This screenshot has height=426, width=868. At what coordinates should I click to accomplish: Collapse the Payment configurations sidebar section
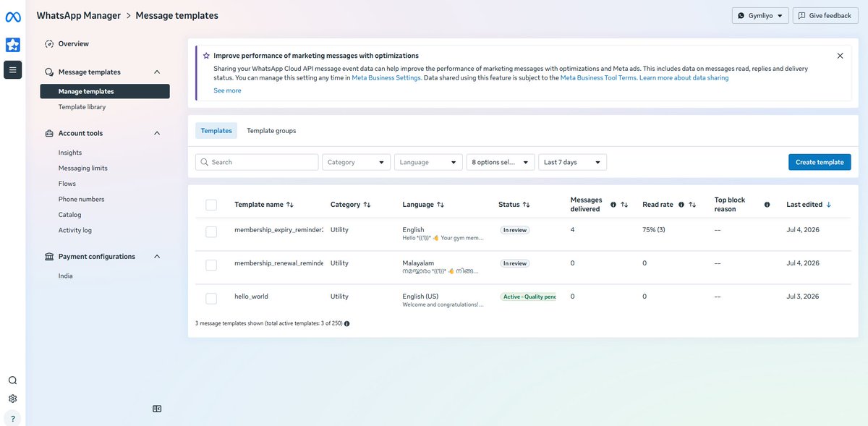click(x=157, y=257)
